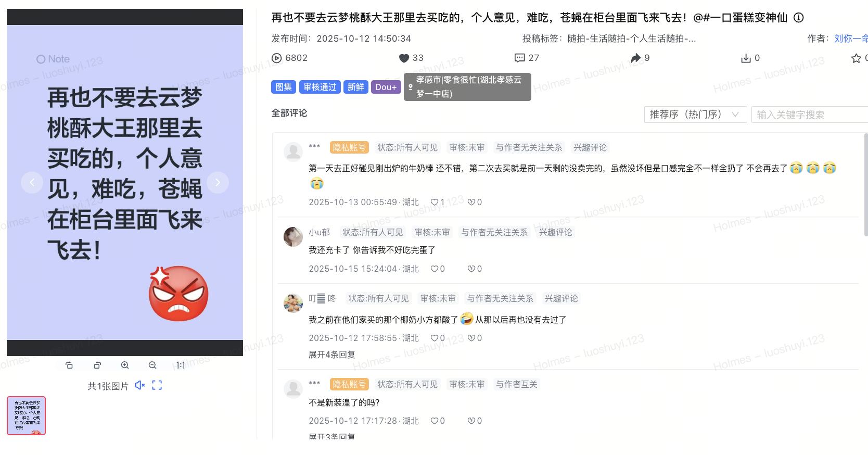Viewport: 868px width, 455px height.
Task: Reset image to 1:1 scale
Action: 181,365
